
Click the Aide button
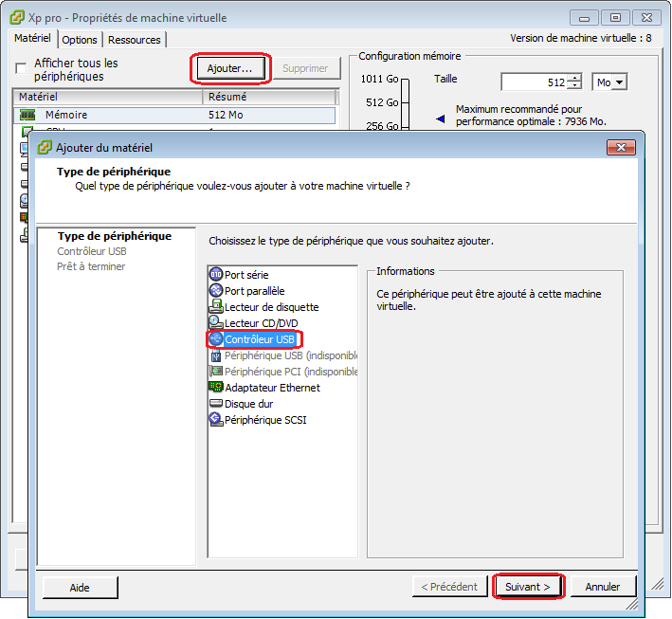pos(80,588)
